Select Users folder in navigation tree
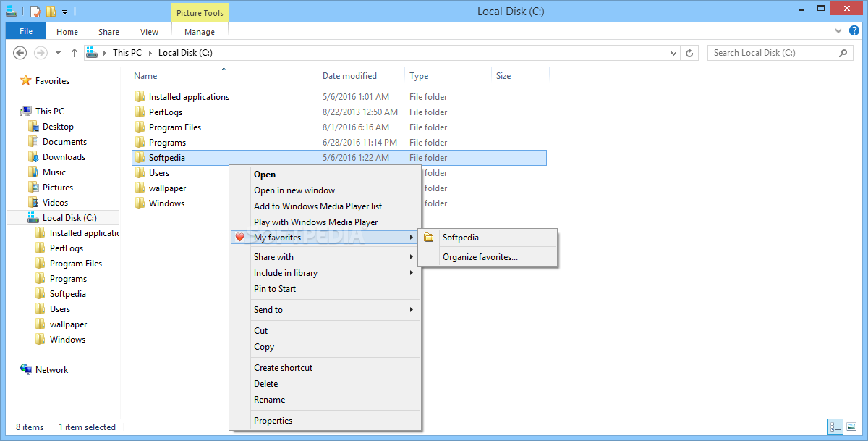 tap(60, 309)
